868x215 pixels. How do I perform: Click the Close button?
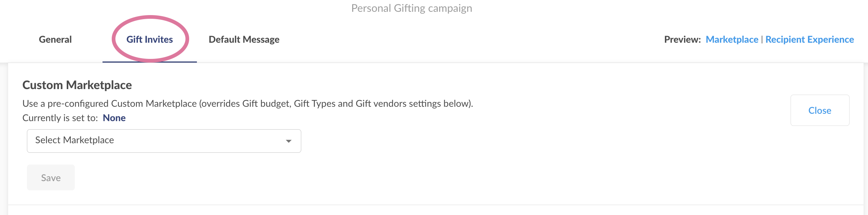[820, 110]
